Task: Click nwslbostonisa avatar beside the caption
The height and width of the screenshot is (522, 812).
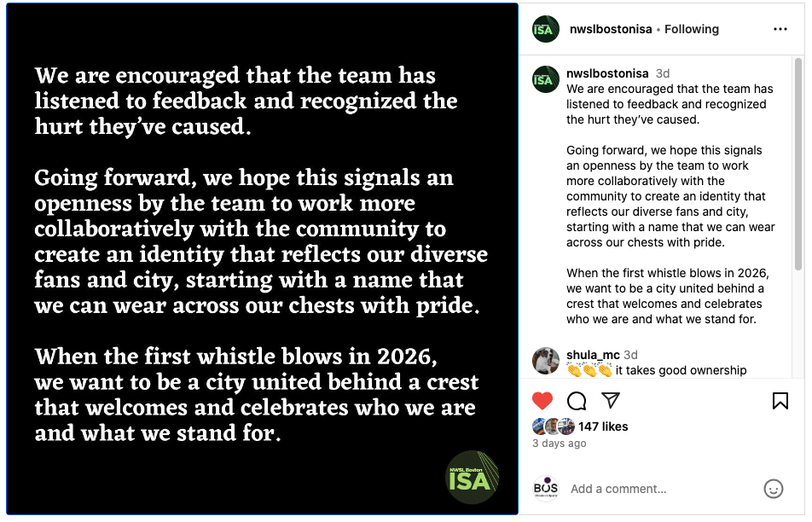Action: pos(546,78)
